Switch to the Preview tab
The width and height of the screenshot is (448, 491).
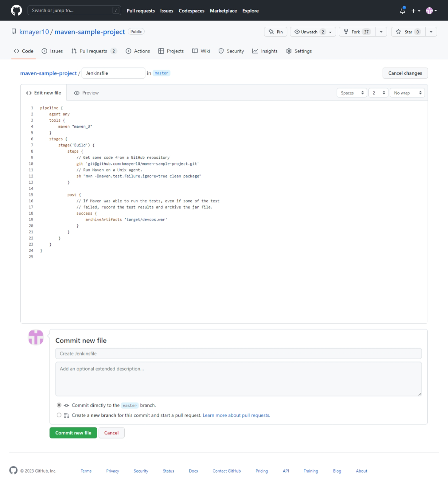(x=87, y=93)
